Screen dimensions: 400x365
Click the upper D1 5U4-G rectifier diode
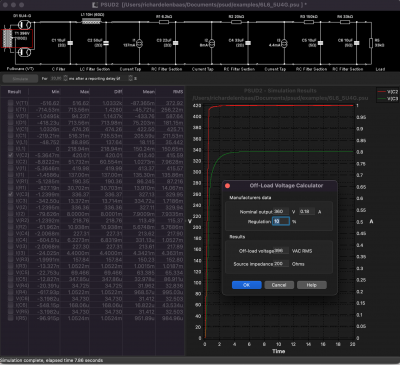click(x=24, y=25)
